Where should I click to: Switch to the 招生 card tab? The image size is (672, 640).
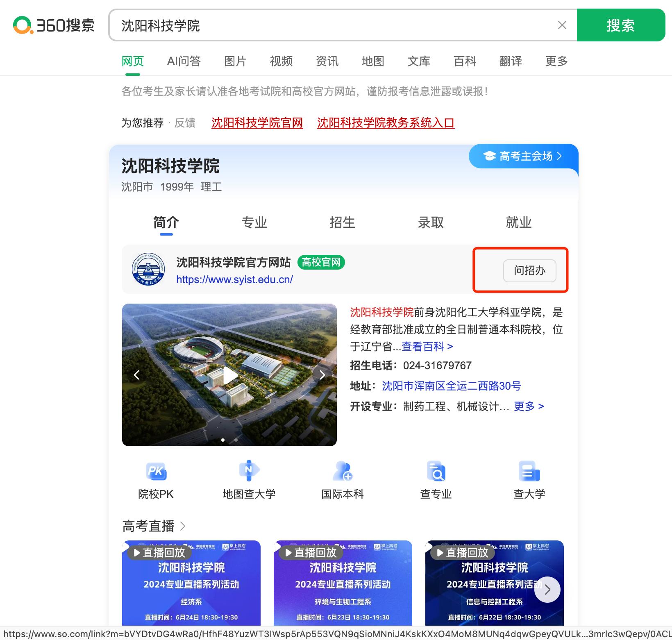click(342, 222)
